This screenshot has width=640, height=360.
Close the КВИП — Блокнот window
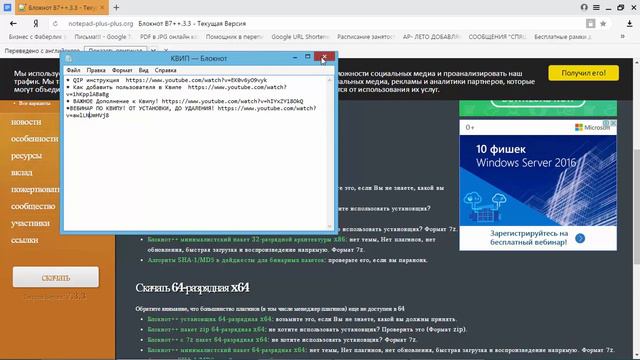[324, 57]
